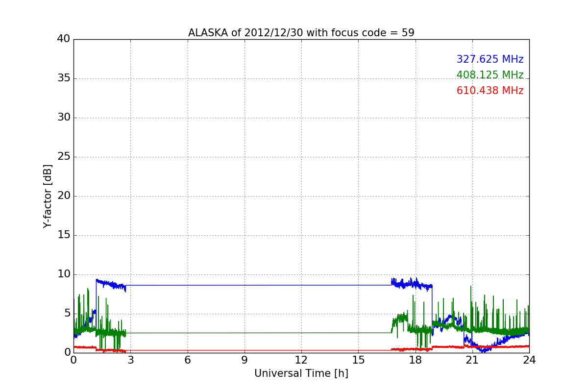The width and height of the screenshot is (588, 392).
Task: Click the y-axis tick label 20
Action: pyautogui.click(x=64, y=196)
